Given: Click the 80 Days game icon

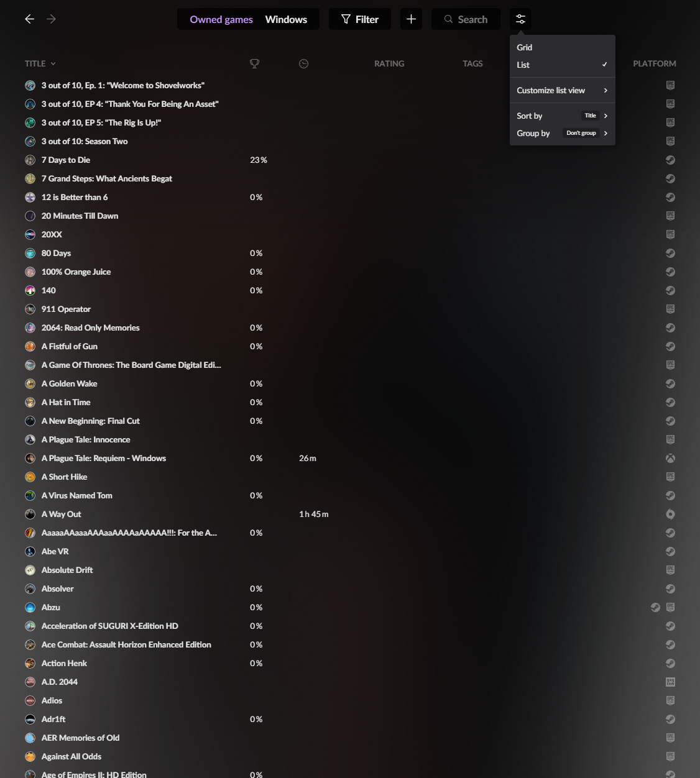Looking at the screenshot, I should pos(30,253).
